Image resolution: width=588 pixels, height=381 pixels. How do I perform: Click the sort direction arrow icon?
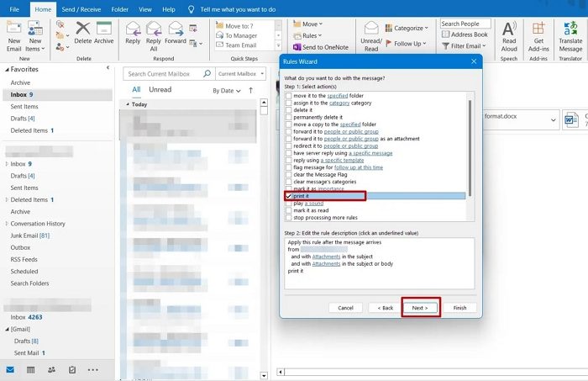(x=251, y=91)
